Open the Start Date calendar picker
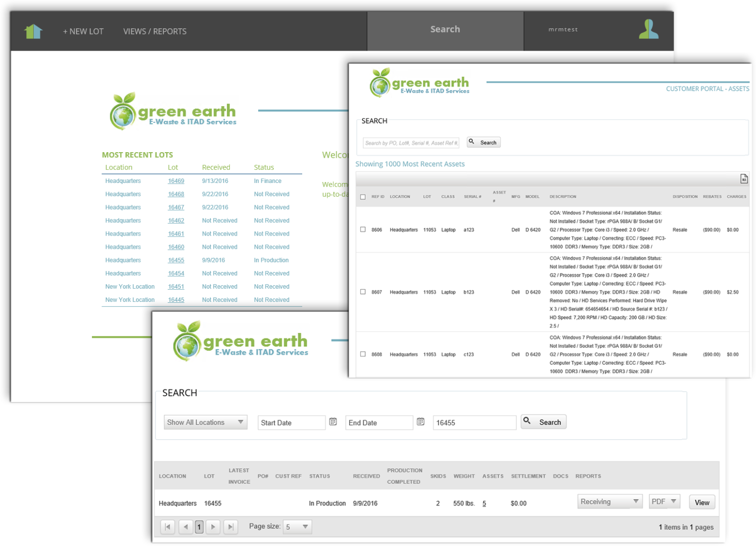 pos(333,421)
